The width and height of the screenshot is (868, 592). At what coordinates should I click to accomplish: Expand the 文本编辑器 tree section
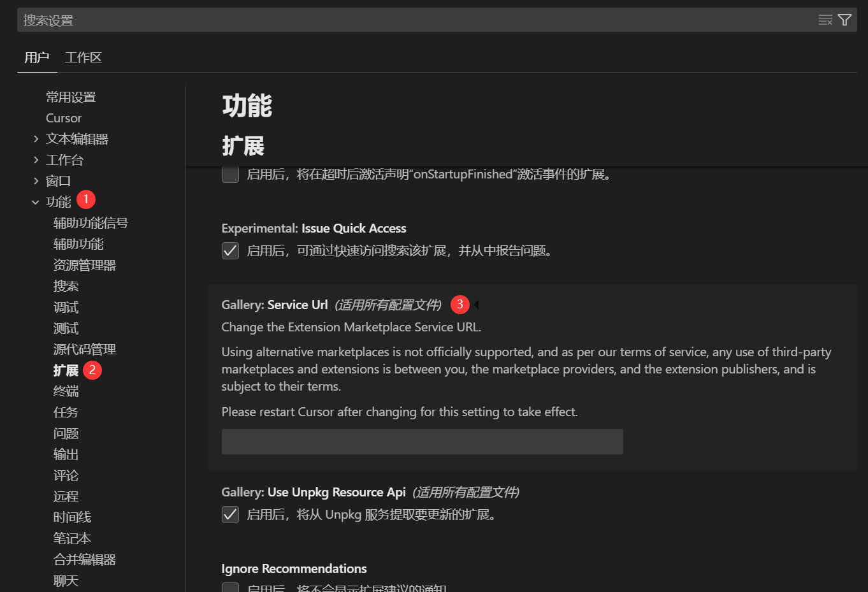click(x=36, y=139)
